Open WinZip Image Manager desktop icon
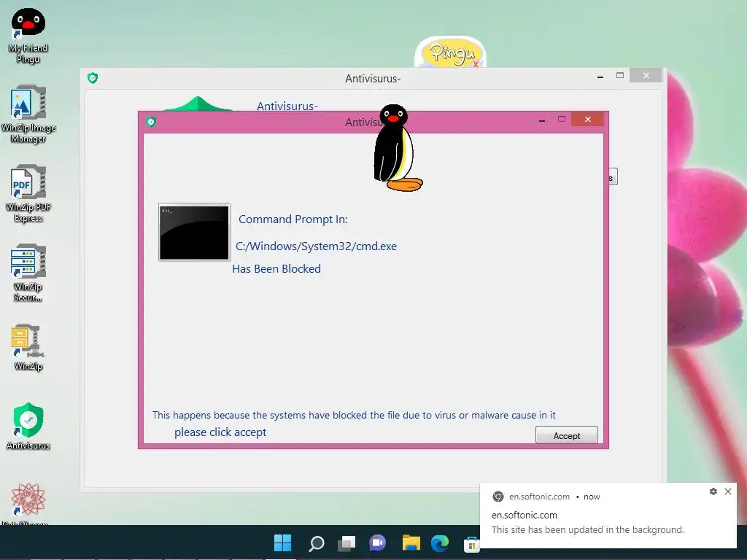This screenshot has height=560, width=747. click(x=28, y=114)
